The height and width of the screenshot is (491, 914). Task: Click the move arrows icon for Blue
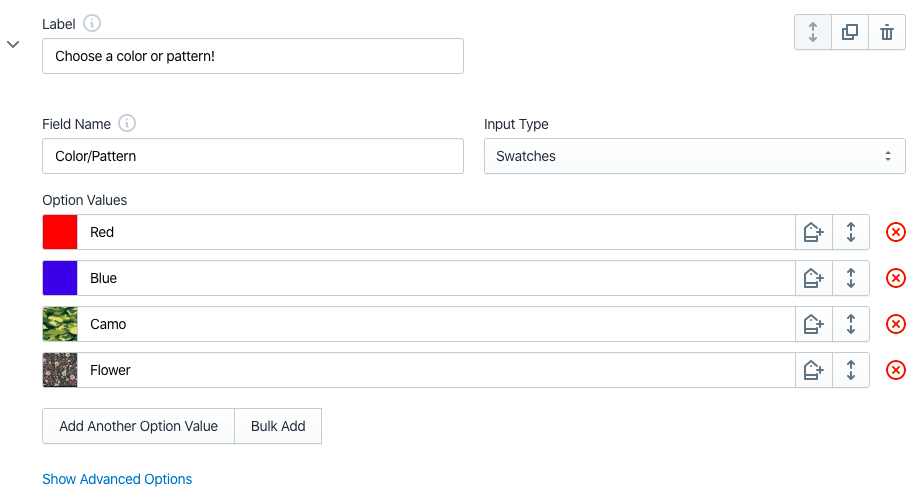[851, 278]
